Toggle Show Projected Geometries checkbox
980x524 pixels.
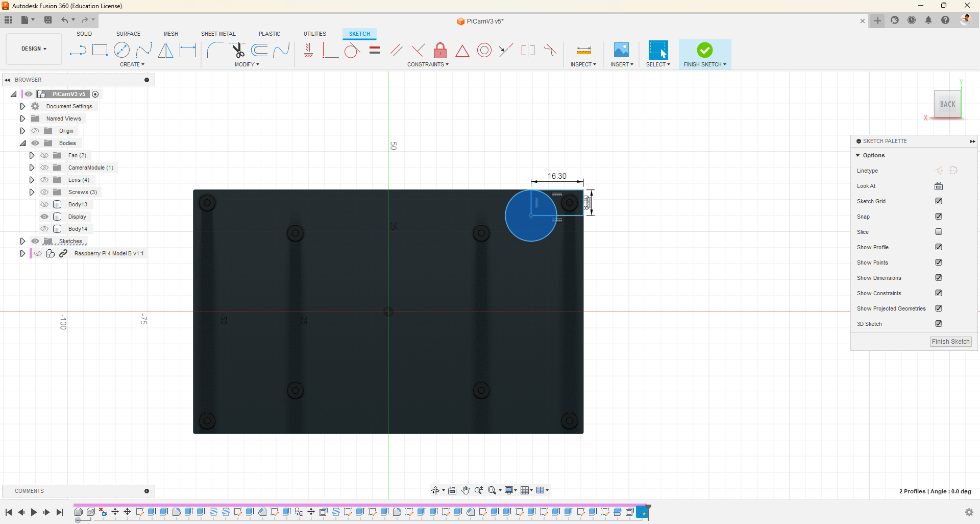[x=939, y=308]
